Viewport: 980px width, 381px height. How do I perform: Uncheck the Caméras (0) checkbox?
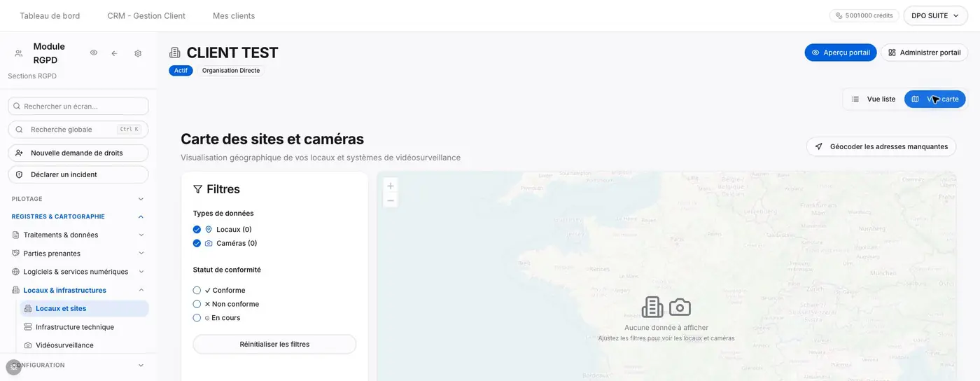tap(197, 244)
